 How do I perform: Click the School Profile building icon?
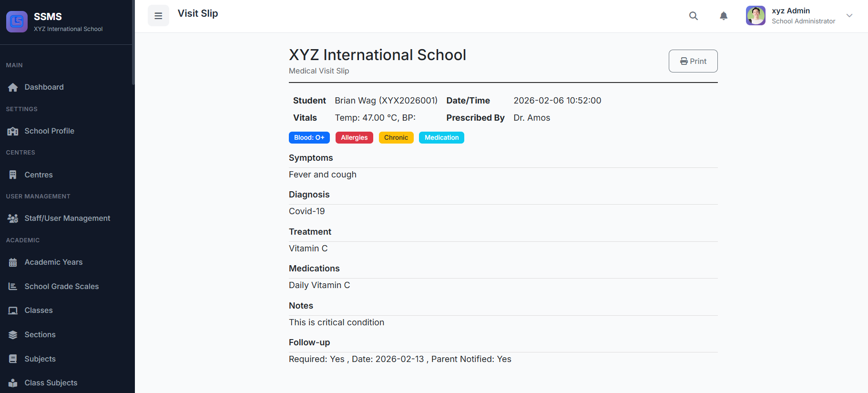tap(13, 131)
